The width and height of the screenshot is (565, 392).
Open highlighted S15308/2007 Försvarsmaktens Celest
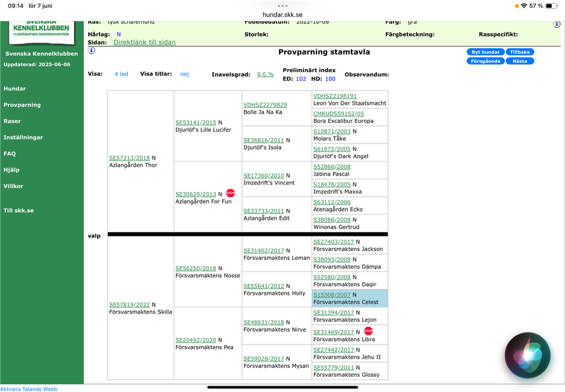[x=332, y=295]
